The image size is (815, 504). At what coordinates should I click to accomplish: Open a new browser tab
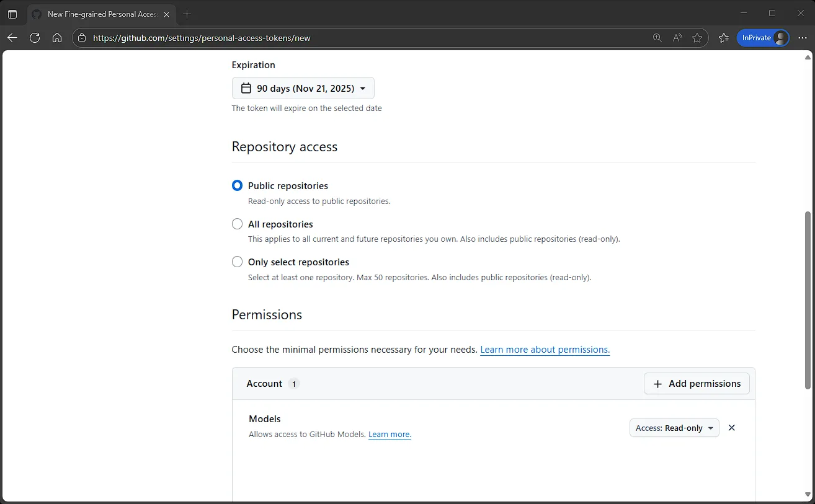click(187, 14)
